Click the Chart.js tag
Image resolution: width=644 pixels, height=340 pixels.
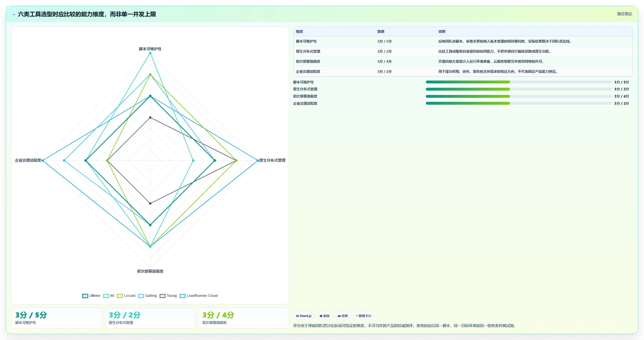[x=304, y=316]
